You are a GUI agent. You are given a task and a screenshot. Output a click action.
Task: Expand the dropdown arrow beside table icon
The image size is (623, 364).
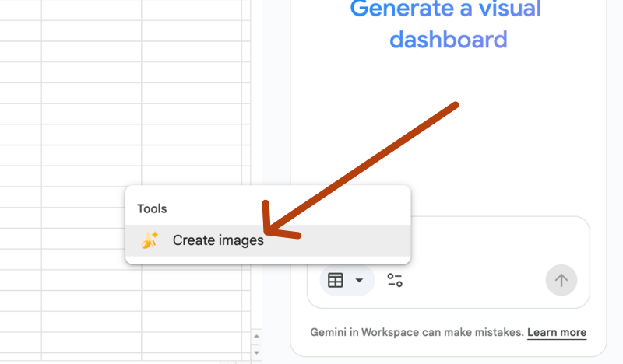[x=359, y=280]
